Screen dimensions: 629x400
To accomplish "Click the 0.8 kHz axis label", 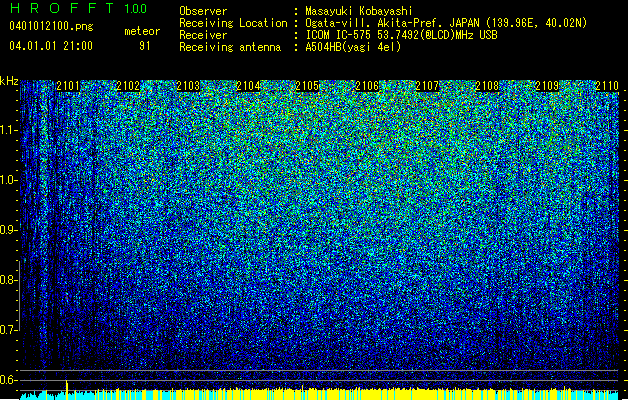I will pos(8,280).
